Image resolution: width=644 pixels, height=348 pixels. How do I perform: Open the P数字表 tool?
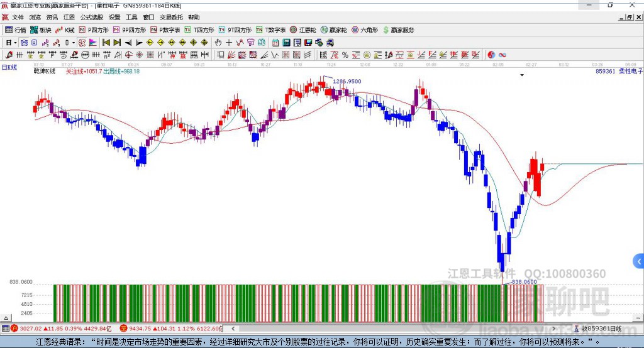coord(165,30)
